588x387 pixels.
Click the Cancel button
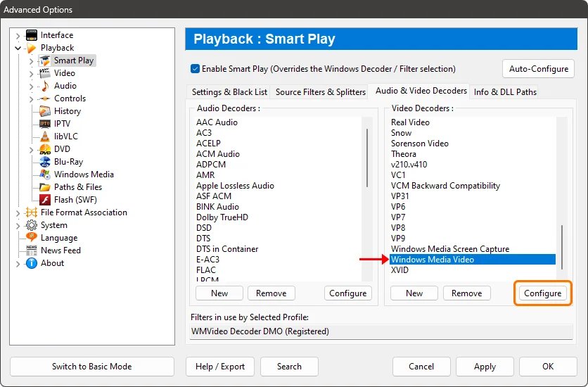coord(421,367)
